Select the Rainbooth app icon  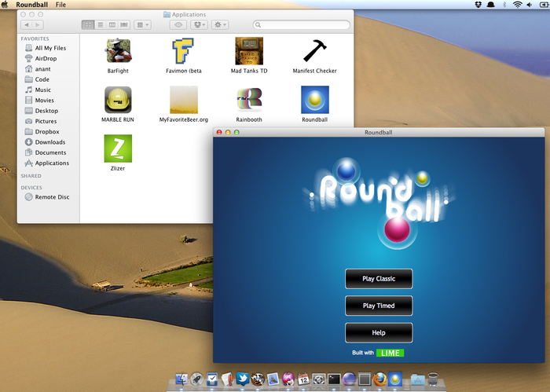tap(249, 100)
